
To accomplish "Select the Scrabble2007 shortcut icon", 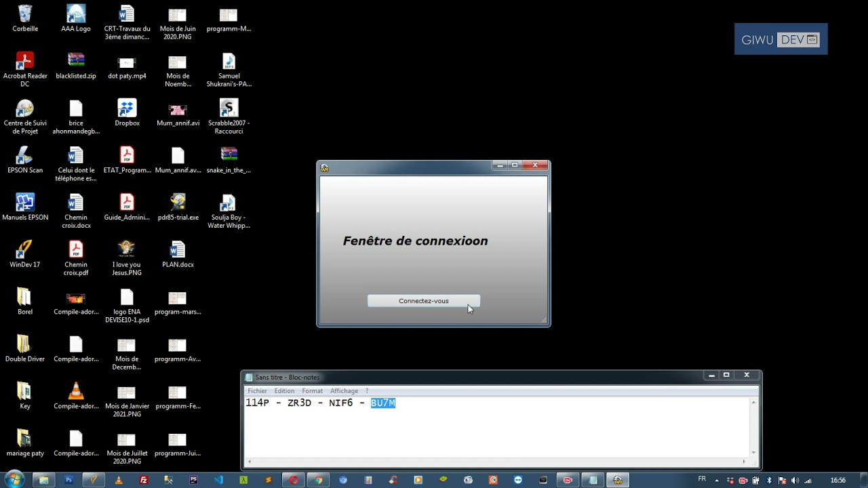I will point(229,117).
